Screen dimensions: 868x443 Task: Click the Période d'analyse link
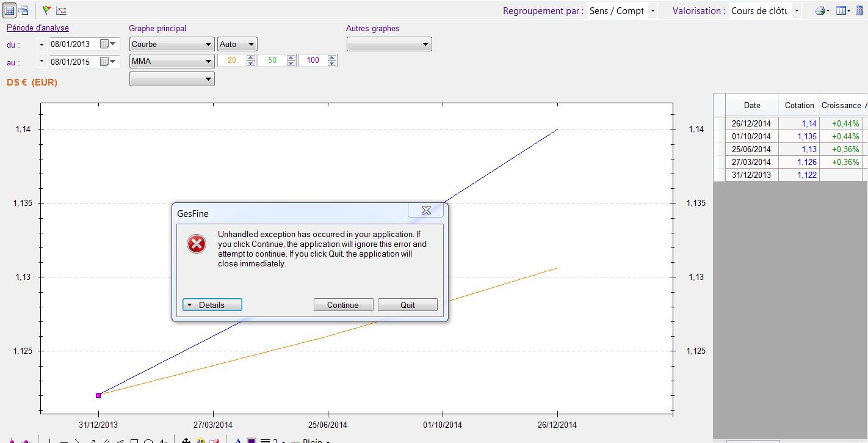click(x=38, y=28)
